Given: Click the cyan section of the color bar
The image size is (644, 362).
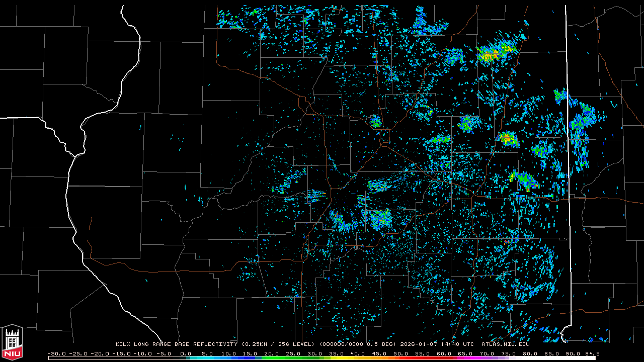Looking at the screenshot, I should tap(211, 358).
